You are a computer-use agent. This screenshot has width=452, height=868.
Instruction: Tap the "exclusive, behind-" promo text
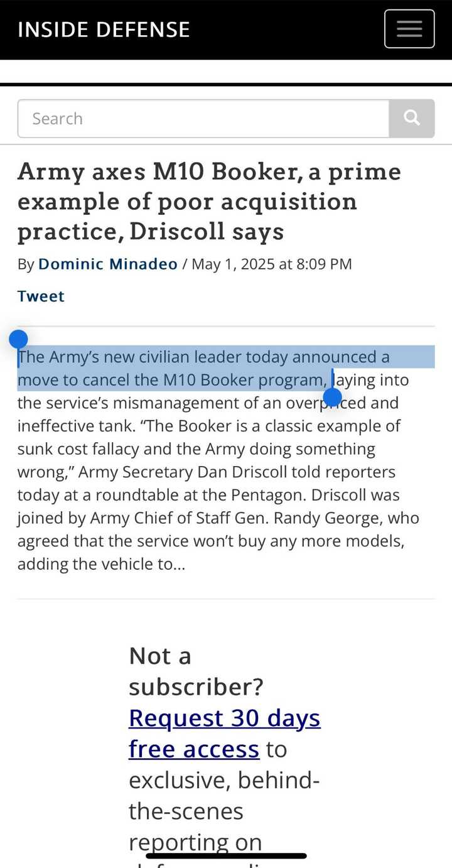click(x=224, y=779)
